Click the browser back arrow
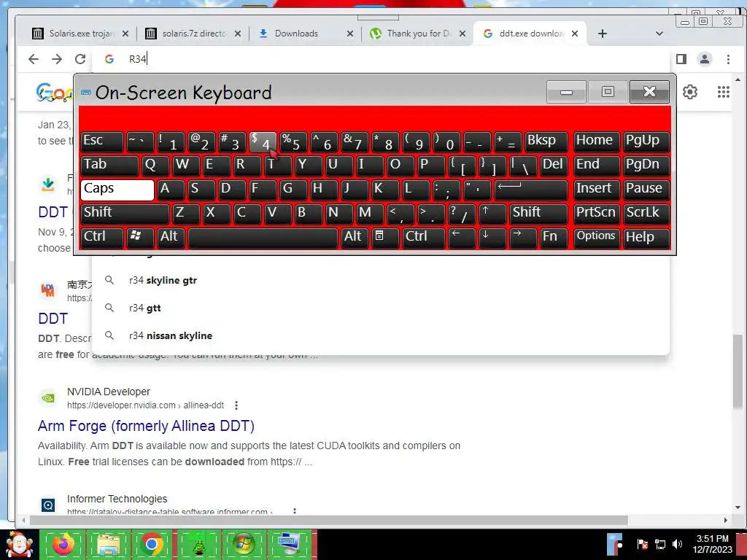This screenshot has width=747, height=560. 34,59
